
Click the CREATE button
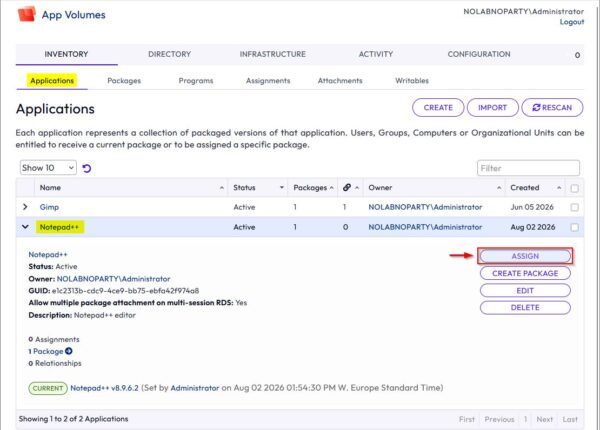438,108
